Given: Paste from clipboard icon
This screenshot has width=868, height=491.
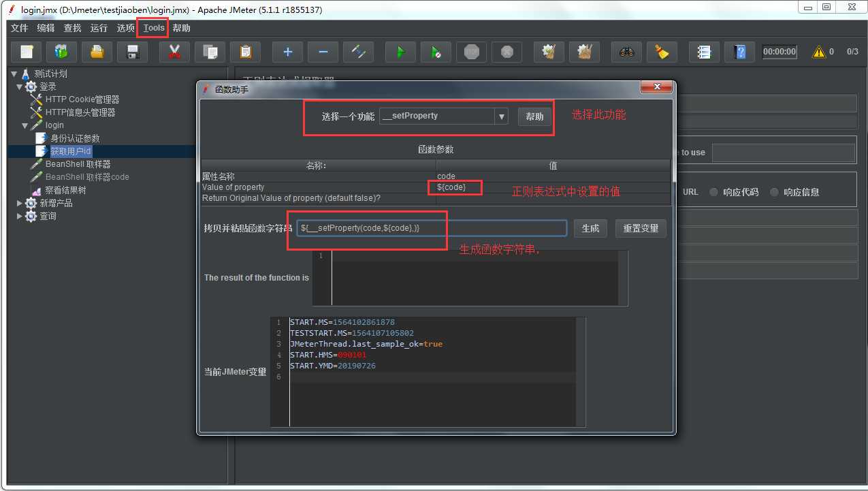Looking at the screenshot, I should 246,52.
